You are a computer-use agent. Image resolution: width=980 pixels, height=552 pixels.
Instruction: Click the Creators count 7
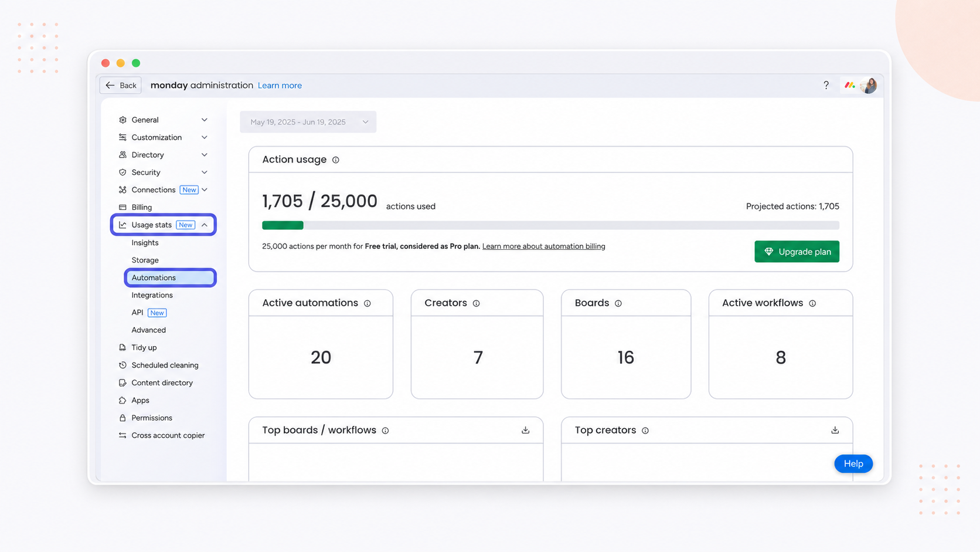click(x=478, y=358)
